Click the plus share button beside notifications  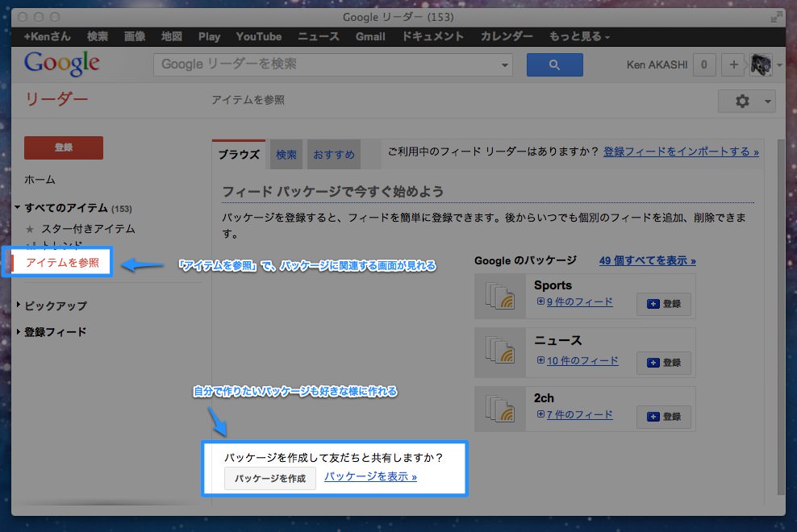point(733,65)
